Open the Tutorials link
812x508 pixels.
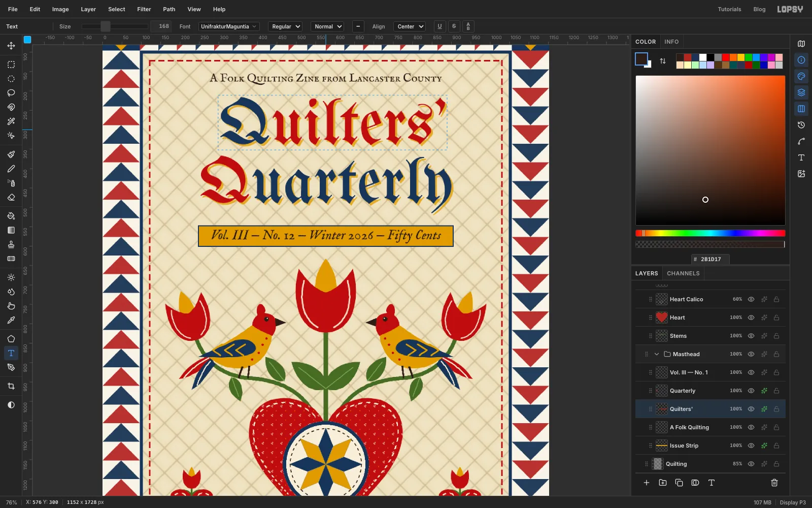(729, 9)
